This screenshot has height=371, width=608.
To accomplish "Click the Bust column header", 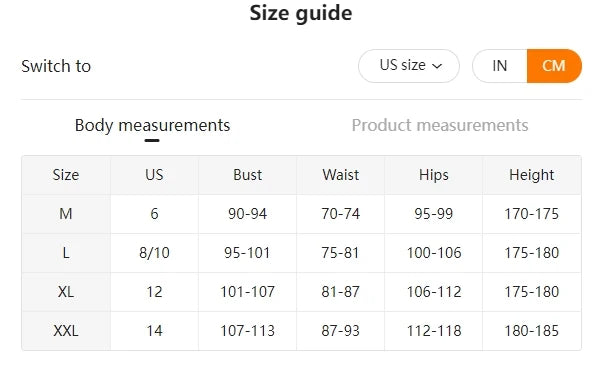I will coord(247,175).
